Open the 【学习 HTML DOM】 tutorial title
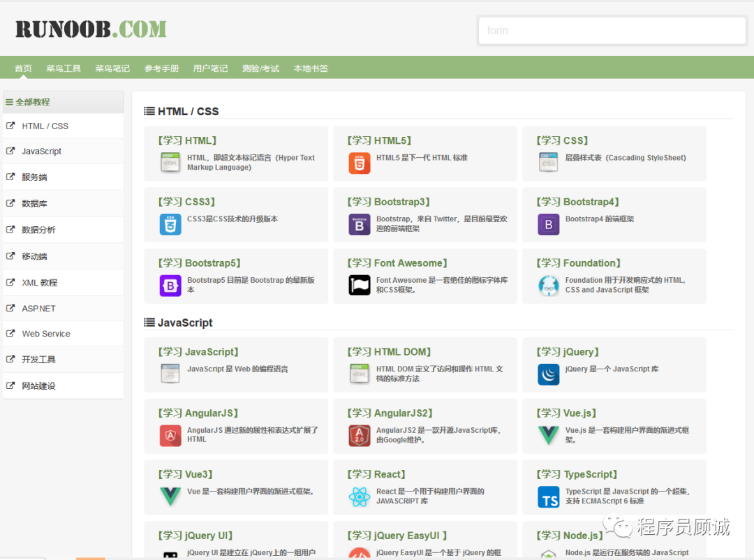This screenshot has width=754, height=560. (x=389, y=352)
